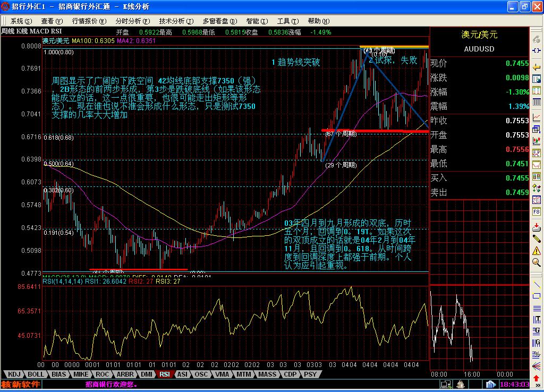The width and height of the screenshot is (544, 392).
Task: Click the 卖出 value 0.7459
Action: [x=517, y=192]
